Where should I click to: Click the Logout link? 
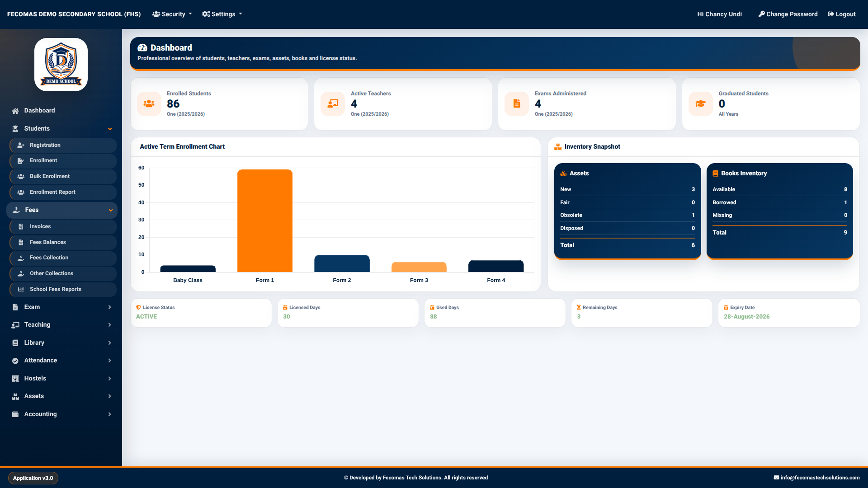[842, 14]
